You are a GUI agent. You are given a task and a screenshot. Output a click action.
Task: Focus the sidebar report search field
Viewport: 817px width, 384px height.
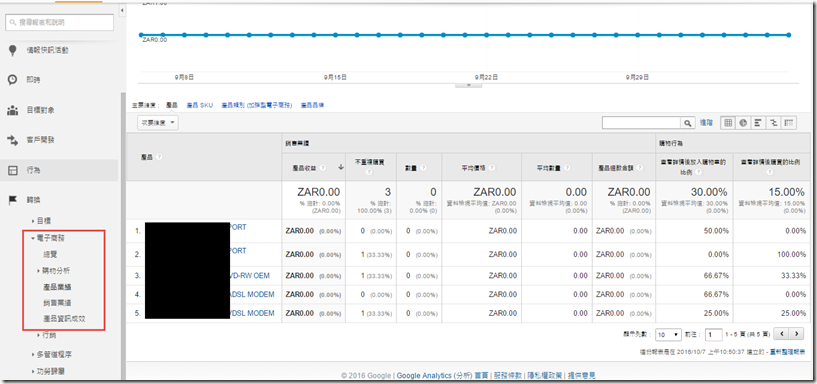point(59,22)
